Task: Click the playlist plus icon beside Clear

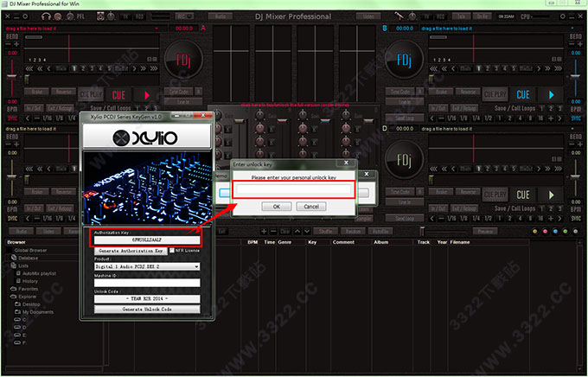Action: (264, 232)
